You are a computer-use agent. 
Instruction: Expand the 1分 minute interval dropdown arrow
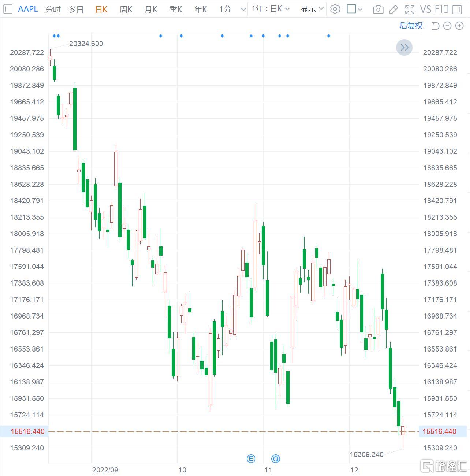pos(243,10)
